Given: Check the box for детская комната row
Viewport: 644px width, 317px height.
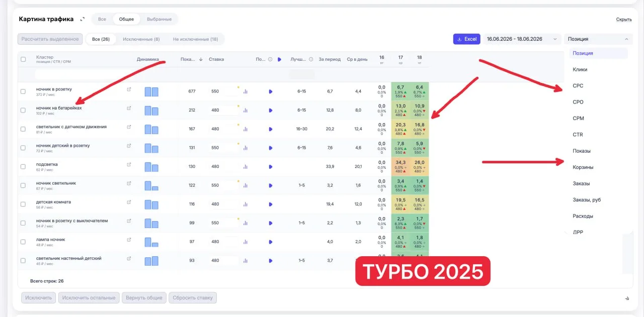Looking at the screenshot, I should [x=23, y=204].
